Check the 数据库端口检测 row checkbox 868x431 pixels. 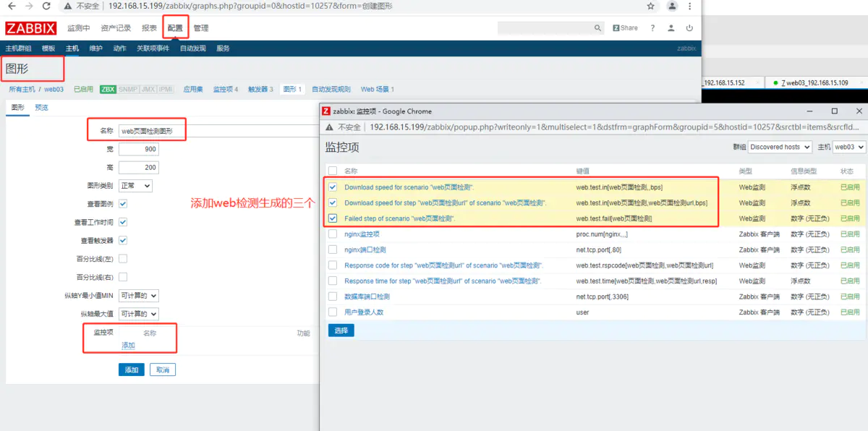[x=333, y=296]
